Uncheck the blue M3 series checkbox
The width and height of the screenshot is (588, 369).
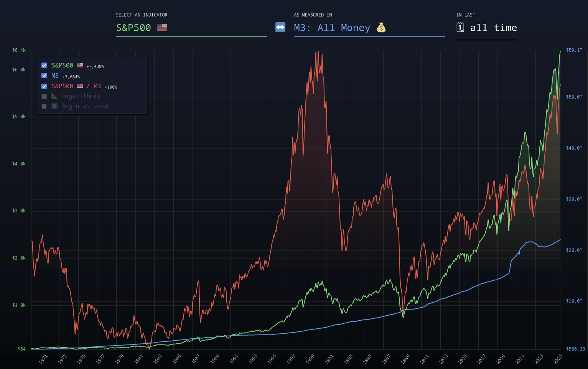tap(44, 76)
